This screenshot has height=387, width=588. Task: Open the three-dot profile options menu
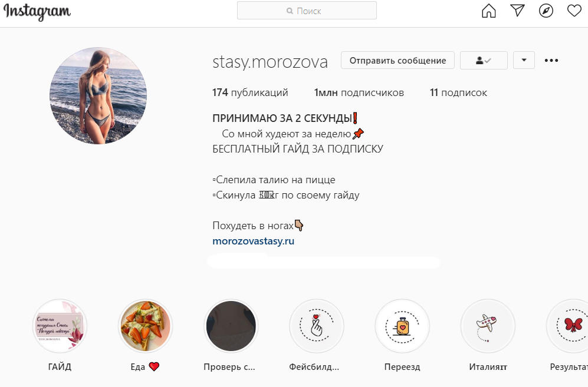click(x=551, y=60)
